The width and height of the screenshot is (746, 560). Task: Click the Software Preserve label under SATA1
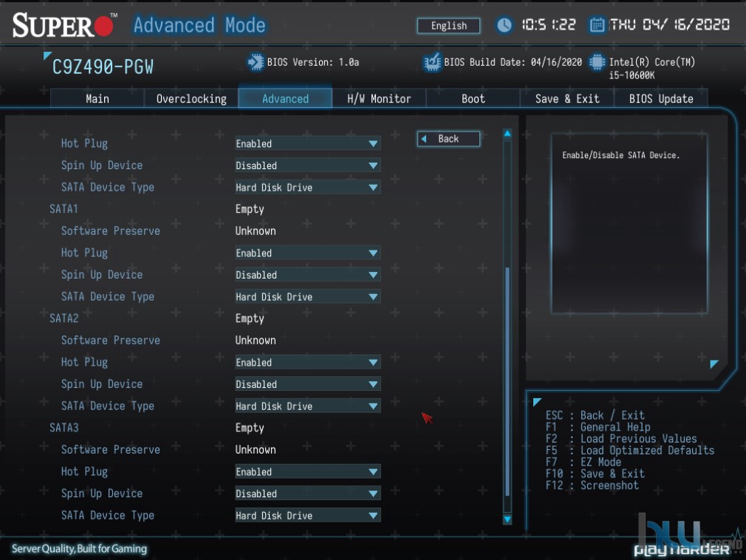pos(110,231)
